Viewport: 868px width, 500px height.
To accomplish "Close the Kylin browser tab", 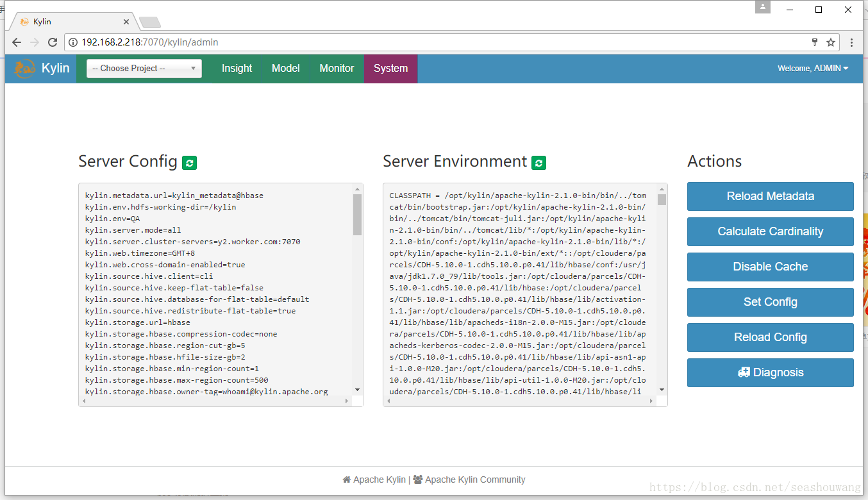I will pos(126,22).
